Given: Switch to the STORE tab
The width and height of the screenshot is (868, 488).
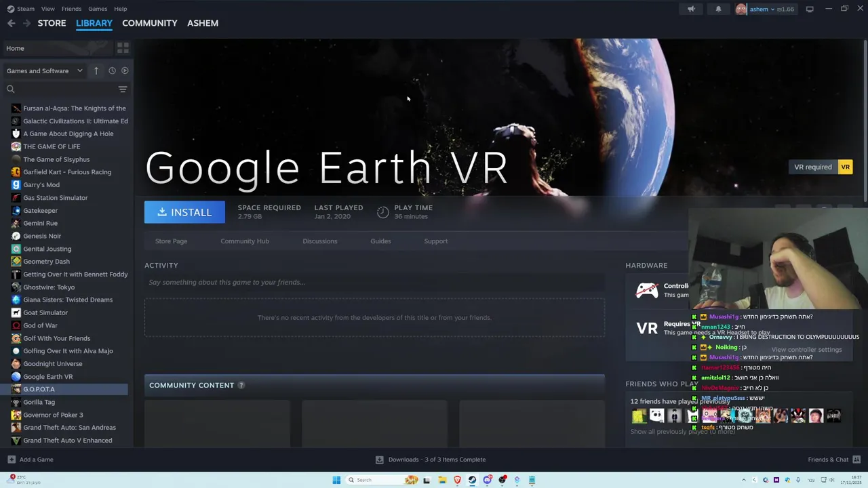Looking at the screenshot, I should (x=52, y=23).
